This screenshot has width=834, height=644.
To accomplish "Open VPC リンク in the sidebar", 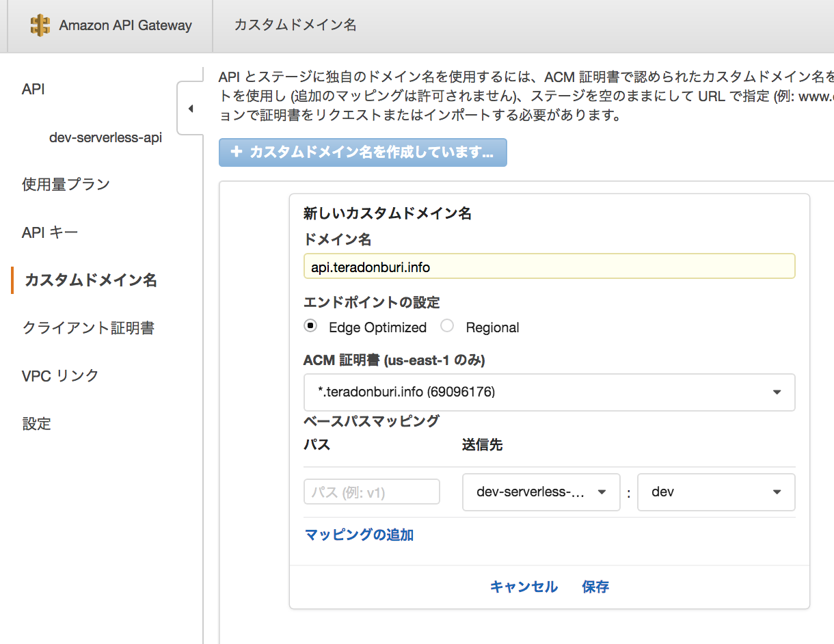I will pos(60,376).
